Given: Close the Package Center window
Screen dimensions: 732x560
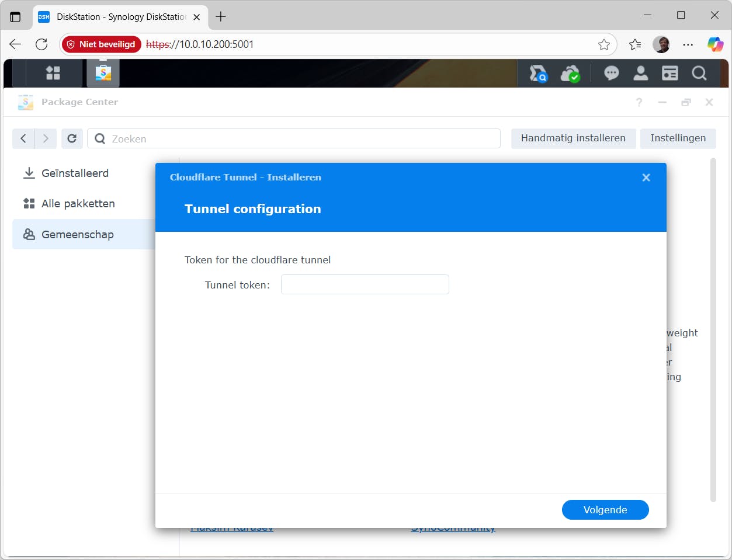Looking at the screenshot, I should pos(709,102).
